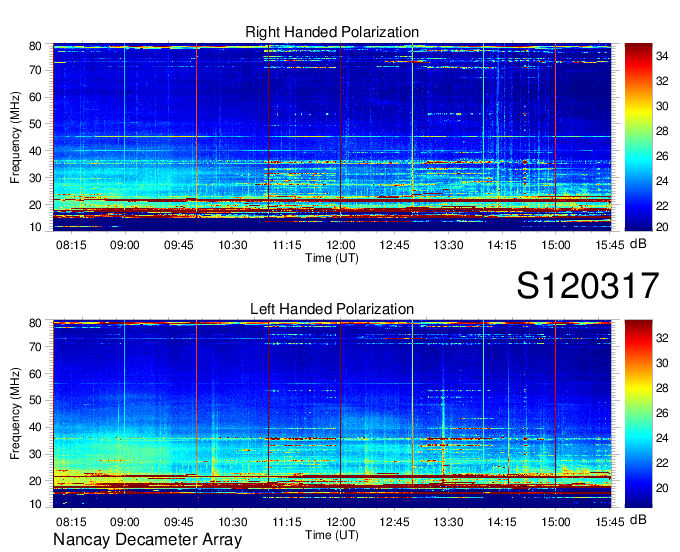Click 09:00 time tick under Right Handed plot
Viewport: 680px width, 552px height.
click(125, 245)
